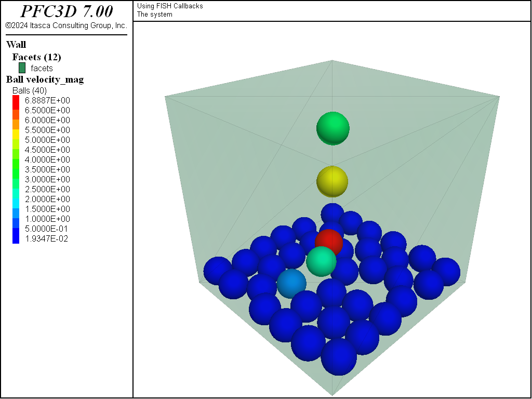Click the 'Balls (40)' legend text

[x=30, y=90]
